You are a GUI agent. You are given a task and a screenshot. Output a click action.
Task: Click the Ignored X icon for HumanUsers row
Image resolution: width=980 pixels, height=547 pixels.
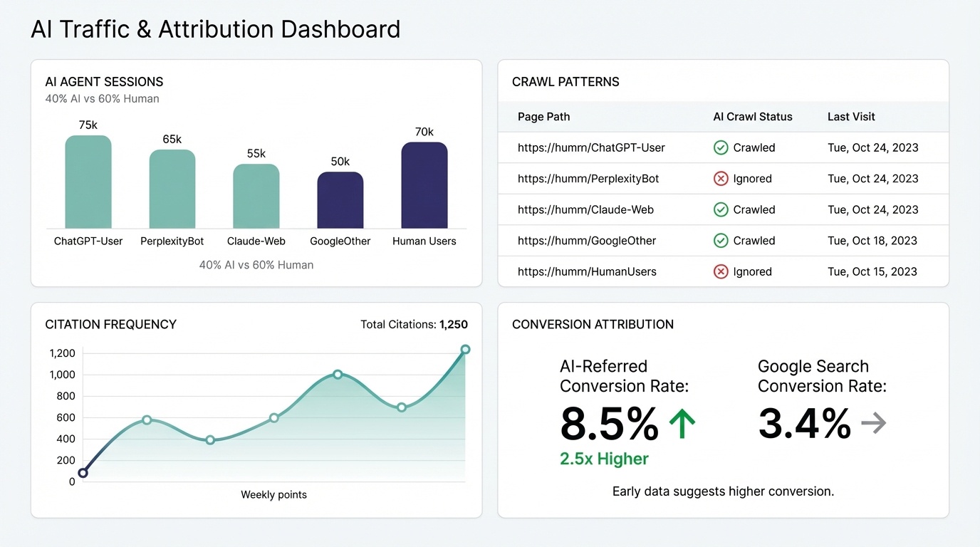[721, 271]
